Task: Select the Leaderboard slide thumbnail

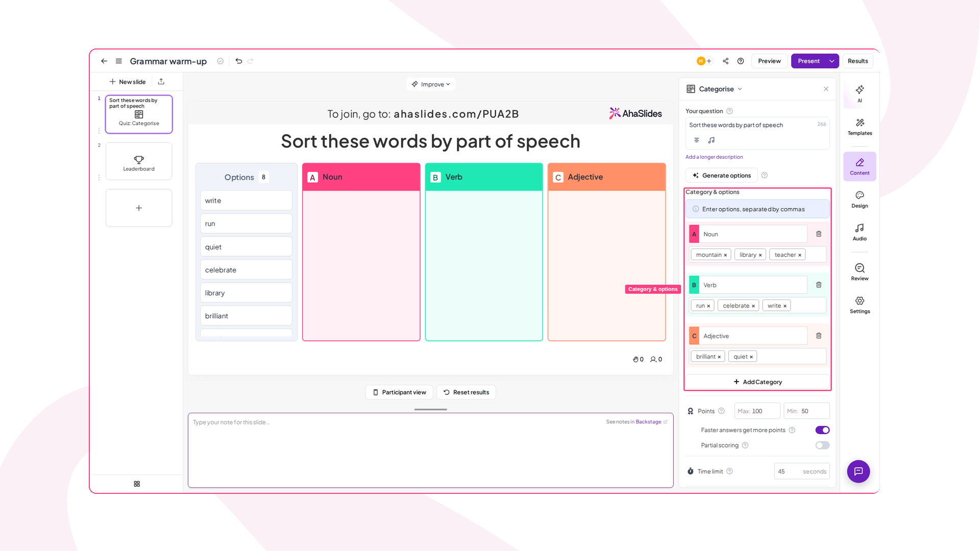Action: coord(139,161)
